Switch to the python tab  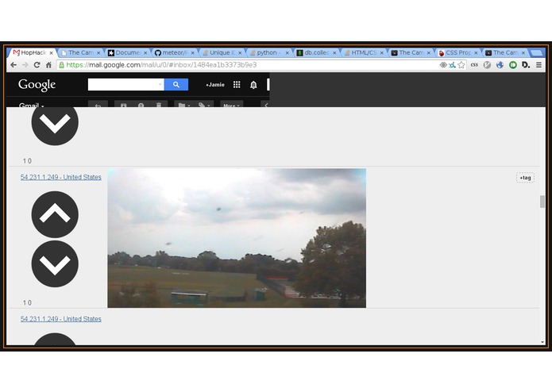pyautogui.click(x=268, y=52)
